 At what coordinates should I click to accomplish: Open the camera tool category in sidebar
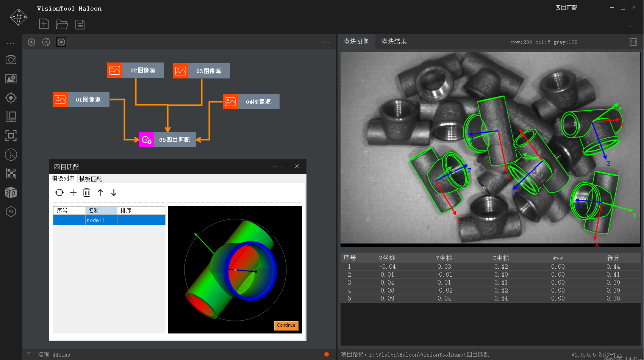(x=11, y=59)
